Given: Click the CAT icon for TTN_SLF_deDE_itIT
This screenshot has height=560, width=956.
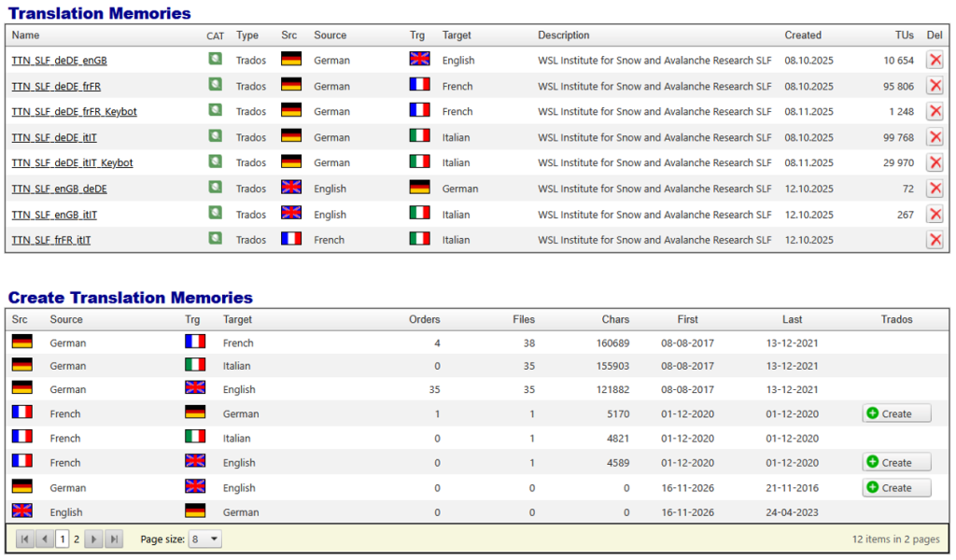Looking at the screenshot, I should point(215,136).
